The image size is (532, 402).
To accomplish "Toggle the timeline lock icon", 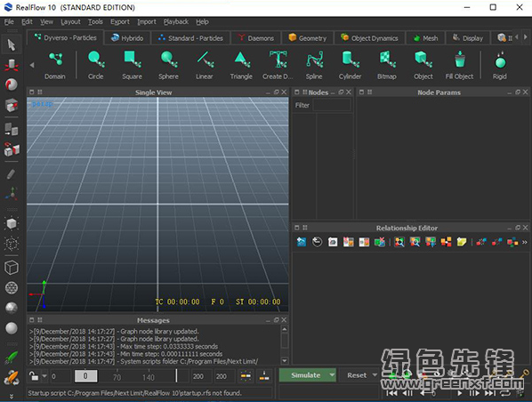I will [34, 376].
